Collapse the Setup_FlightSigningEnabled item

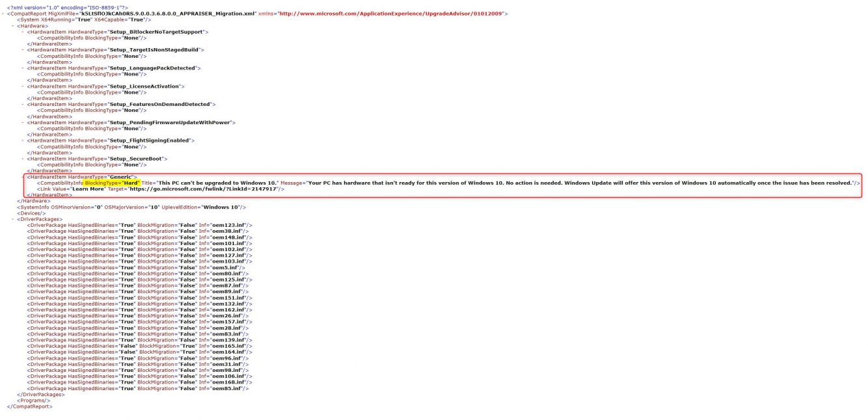point(23,140)
